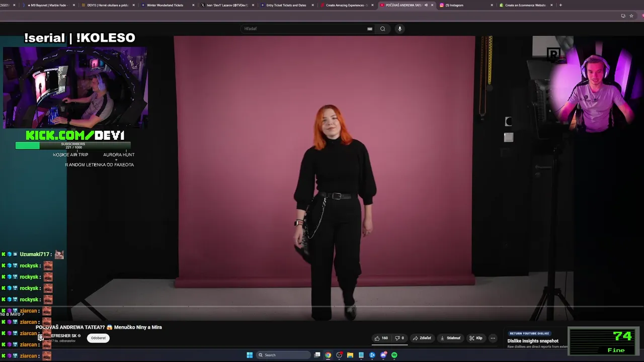Like the video with 160 likes
Screen dimensions: 644x362
pyautogui.click(x=381, y=338)
